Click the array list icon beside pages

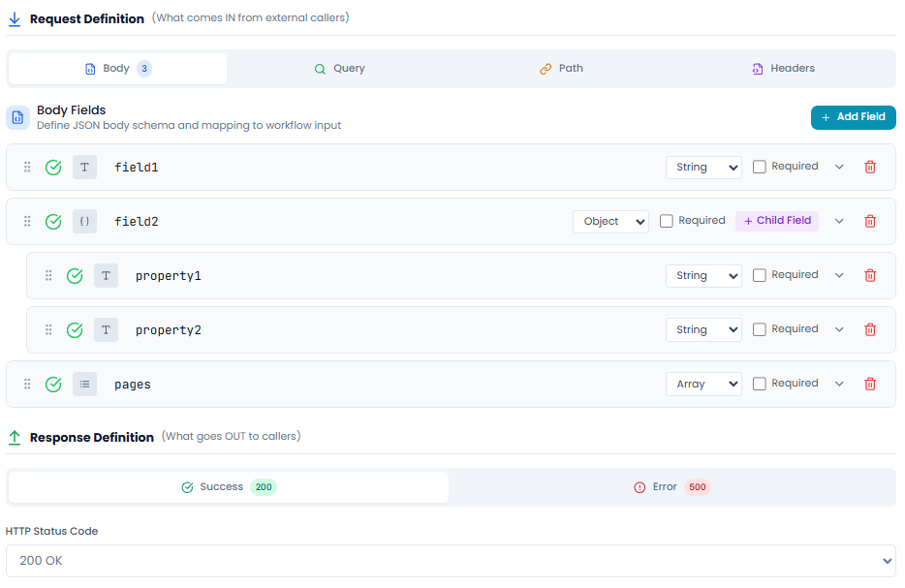click(85, 385)
